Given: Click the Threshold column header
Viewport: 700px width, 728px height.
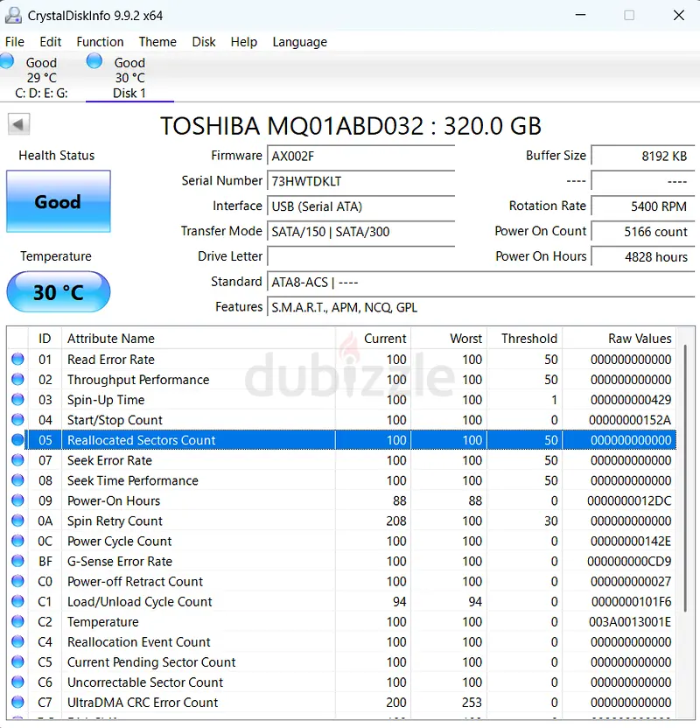Looking at the screenshot, I should point(524,339).
